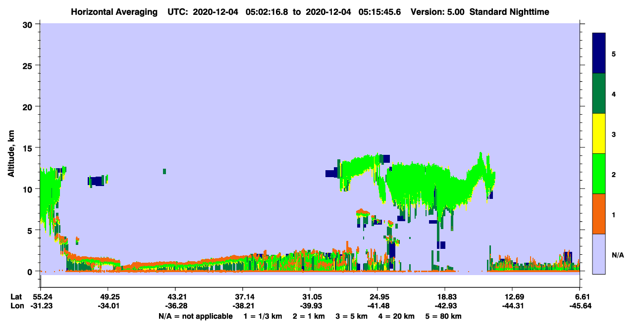644x330 pixels.
Task: Click the latitude value 43.21
Action: coord(177,297)
